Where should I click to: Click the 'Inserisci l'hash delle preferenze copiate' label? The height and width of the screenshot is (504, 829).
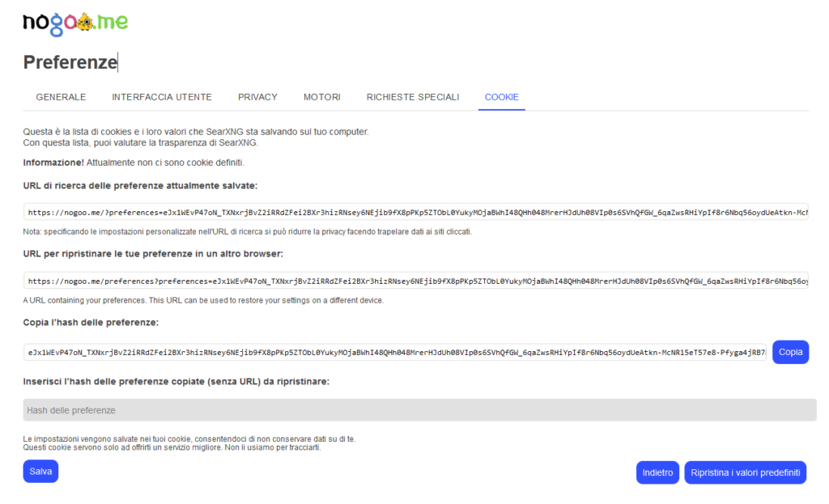176,381
